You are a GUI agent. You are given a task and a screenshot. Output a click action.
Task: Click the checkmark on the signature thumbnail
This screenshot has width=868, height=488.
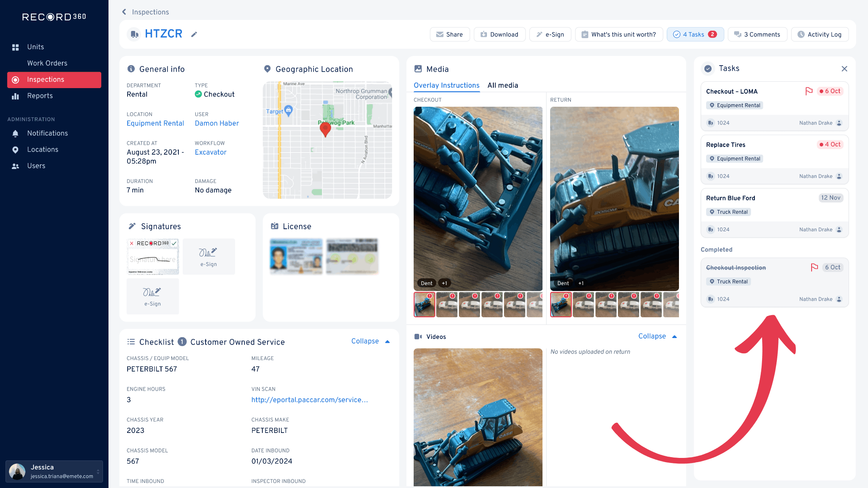tap(174, 243)
